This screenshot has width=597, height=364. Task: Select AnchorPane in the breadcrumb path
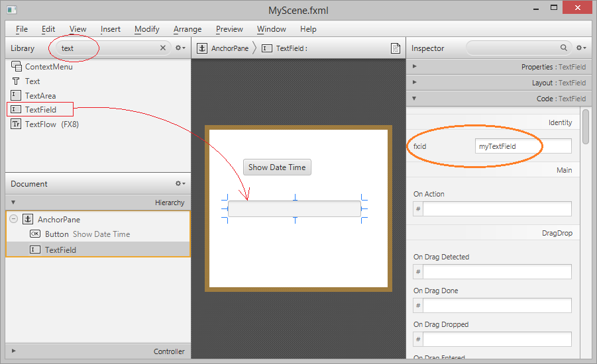[x=229, y=48]
